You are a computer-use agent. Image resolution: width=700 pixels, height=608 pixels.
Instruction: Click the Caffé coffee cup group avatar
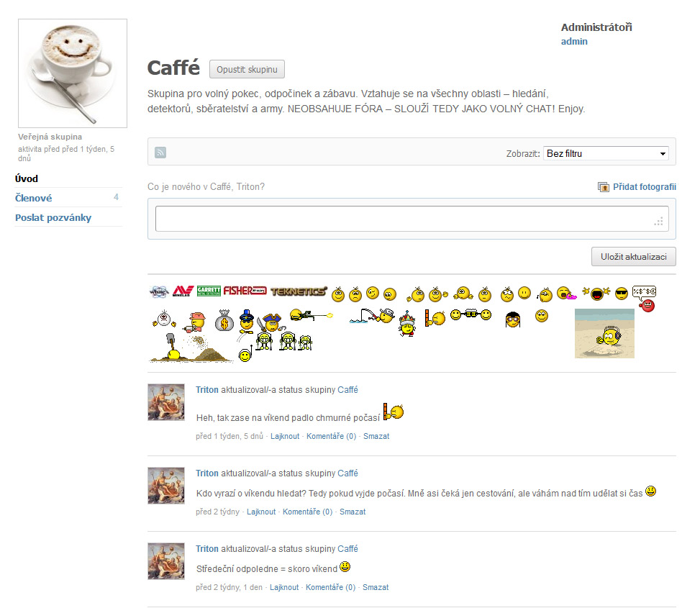73,73
